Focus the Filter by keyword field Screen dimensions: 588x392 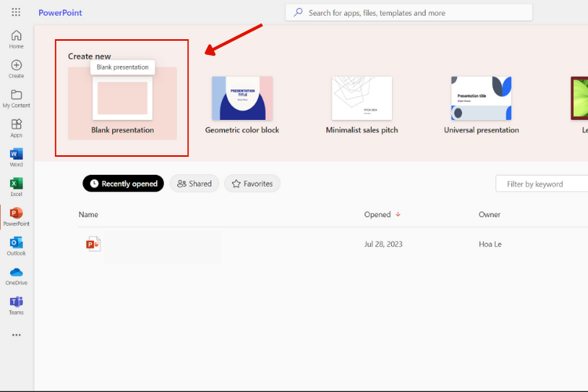[x=542, y=183]
